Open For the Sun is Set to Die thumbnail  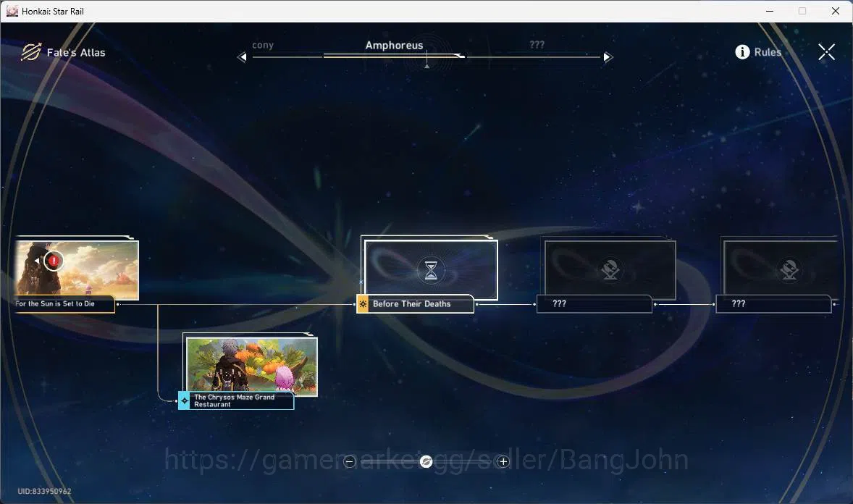(77, 271)
